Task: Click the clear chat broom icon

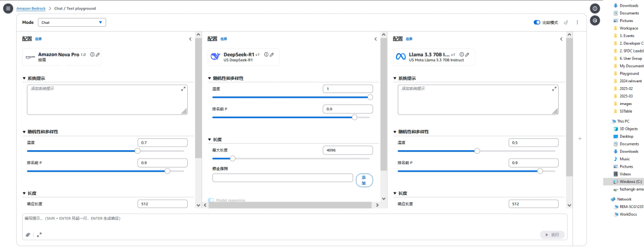Action: click(565, 22)
